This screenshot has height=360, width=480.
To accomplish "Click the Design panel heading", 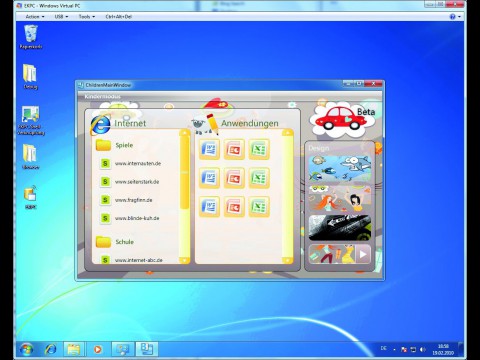I will coord(319,148).
